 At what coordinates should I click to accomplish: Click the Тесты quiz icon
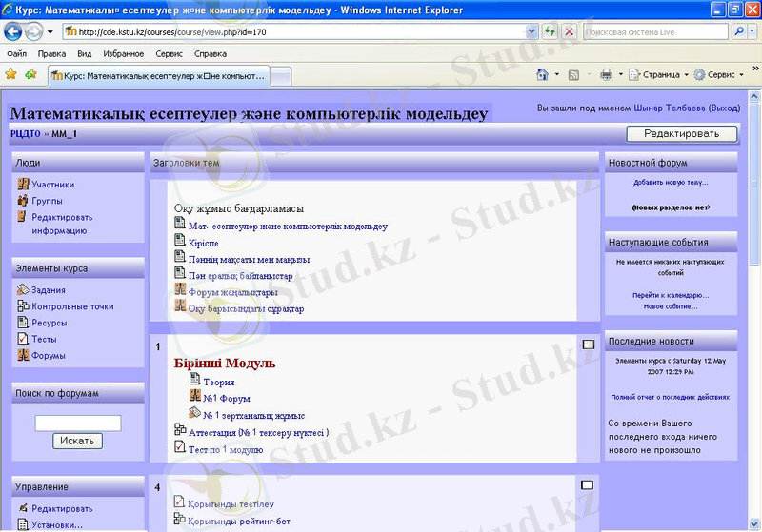pyautogui.click(x=23, y=338)
